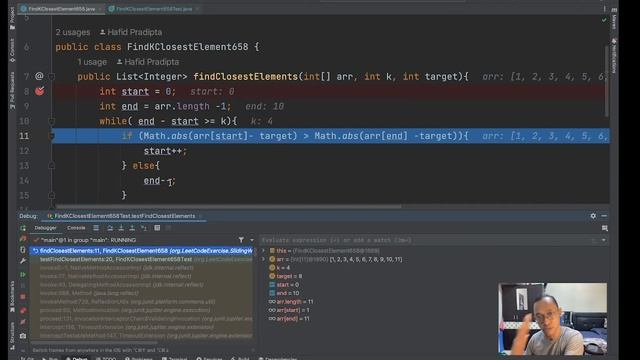
Task: Open the Maven tool window on right edge
Action: (x=614, y=18)
